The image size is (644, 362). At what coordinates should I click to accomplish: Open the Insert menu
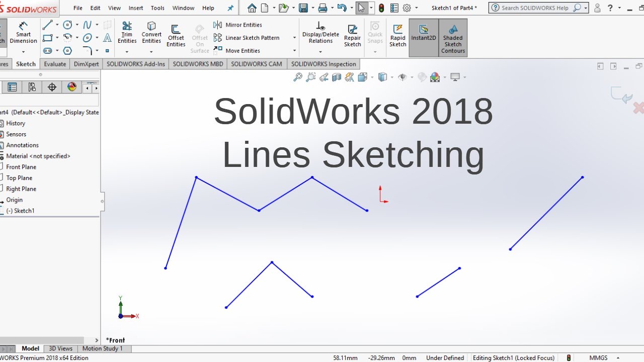click(x=136, y=8)
